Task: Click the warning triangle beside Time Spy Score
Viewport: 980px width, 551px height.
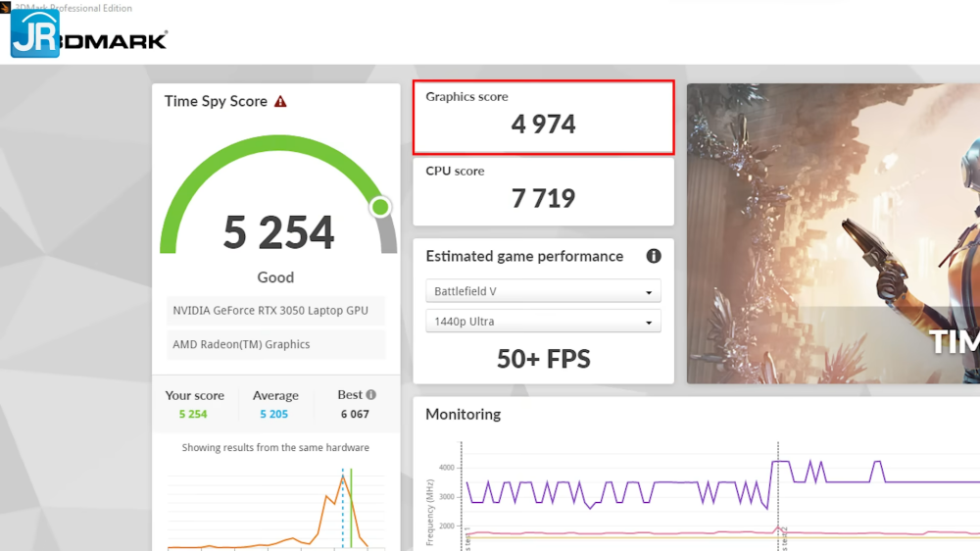Action: click(x=280, y=102)
